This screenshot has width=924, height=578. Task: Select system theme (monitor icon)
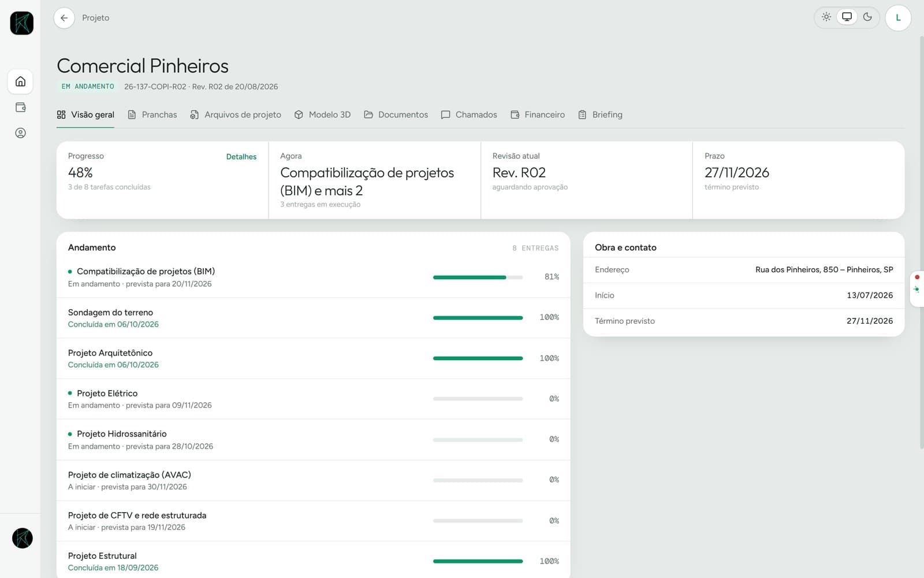point(847,17)
